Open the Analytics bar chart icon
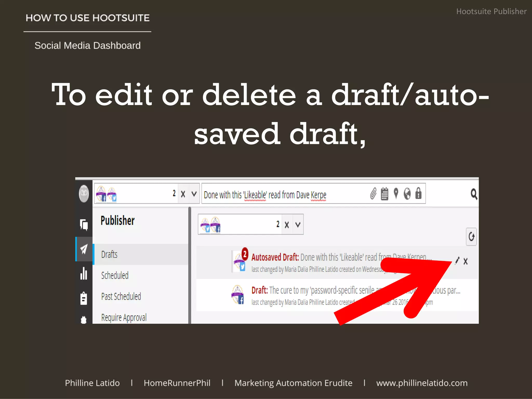Viewport: 532px width, 399px height. point(84,273)
